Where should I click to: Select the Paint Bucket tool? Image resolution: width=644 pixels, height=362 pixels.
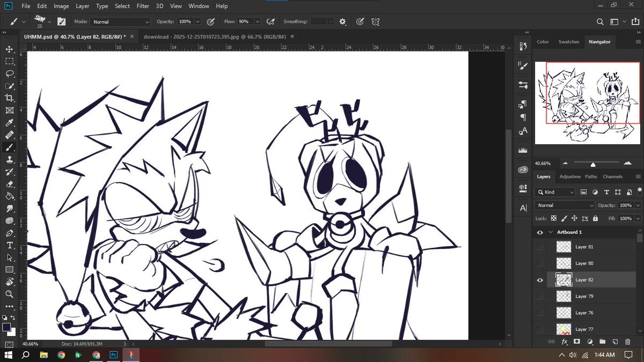coord(9,196)
